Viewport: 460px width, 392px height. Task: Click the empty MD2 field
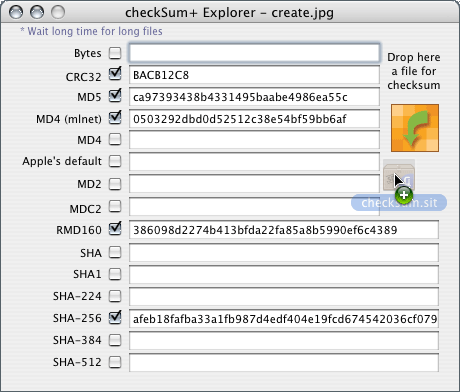(254, 184)
